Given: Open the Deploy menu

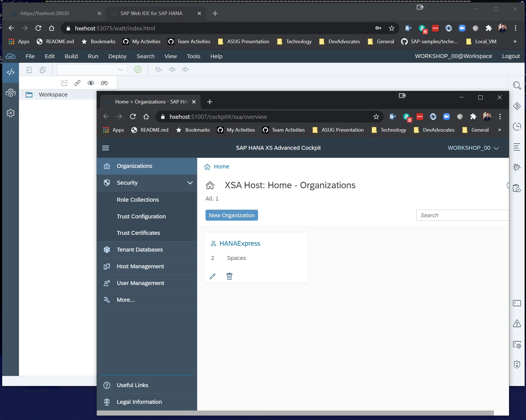Looking at the screenshot, I should [117, 56].
